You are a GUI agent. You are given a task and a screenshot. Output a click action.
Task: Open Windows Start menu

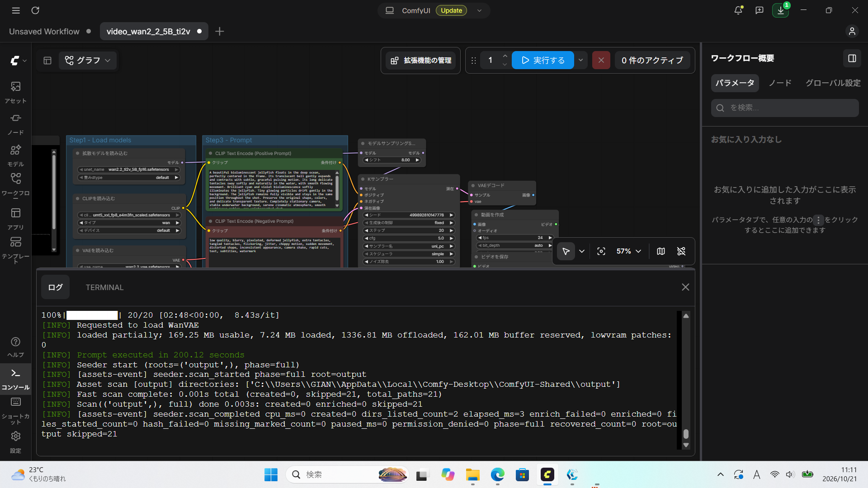[x=271, y=474]
